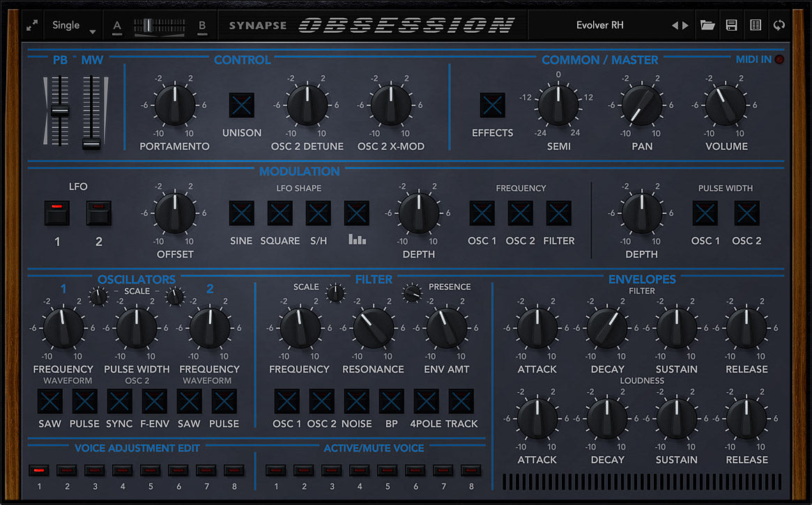
Task: Enable oscillator 2 SAW waveform
Action: (x=189, y=401)
